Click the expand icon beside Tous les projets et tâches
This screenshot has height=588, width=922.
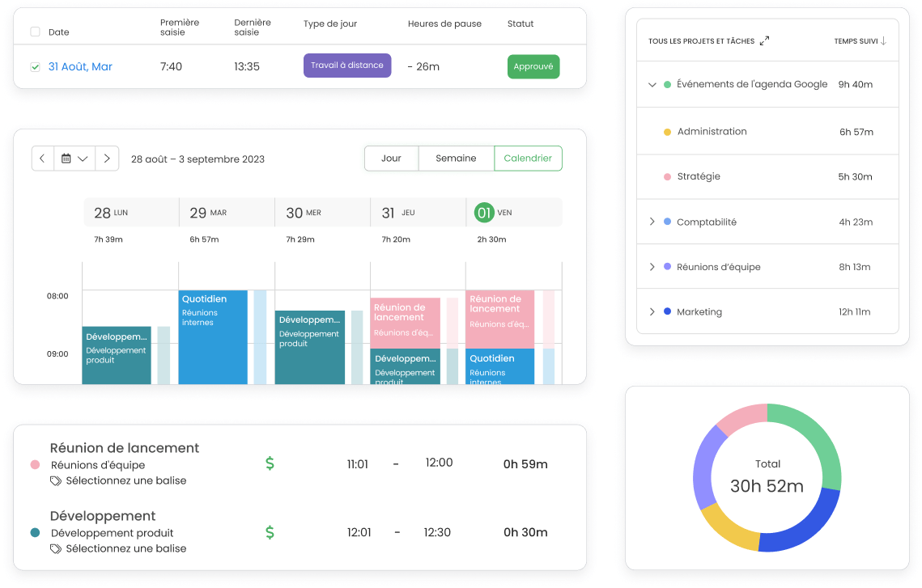click(764, 40)
